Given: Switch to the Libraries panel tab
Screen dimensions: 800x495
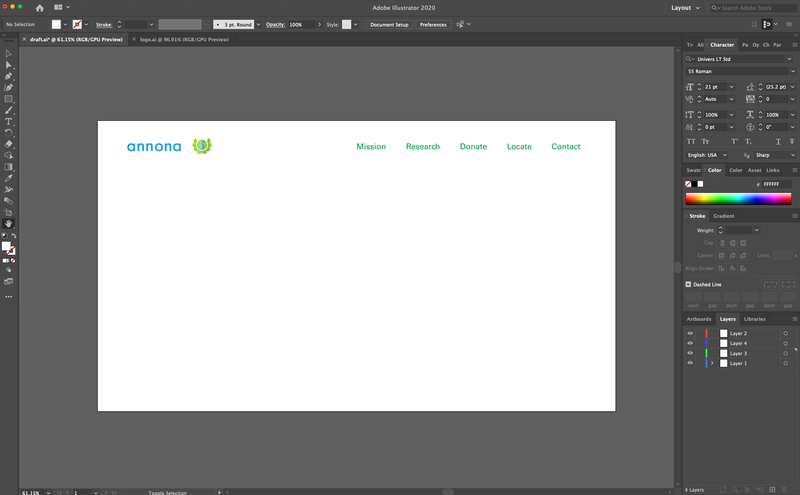Looking at the screenshot, I should pyautogui.click(x=755, y=319).
